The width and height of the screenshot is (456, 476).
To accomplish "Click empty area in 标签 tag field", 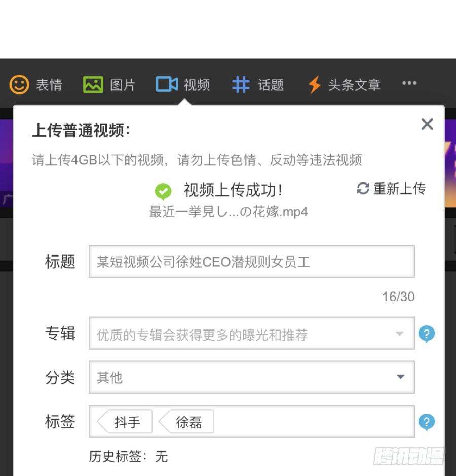I will tap(314, 422).
